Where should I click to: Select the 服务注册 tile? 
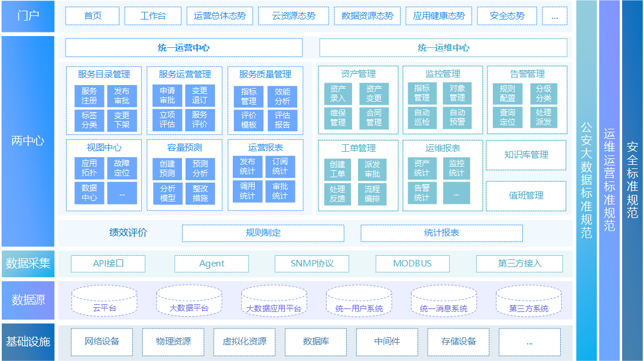pyautogui.click(x=89, y=96)
